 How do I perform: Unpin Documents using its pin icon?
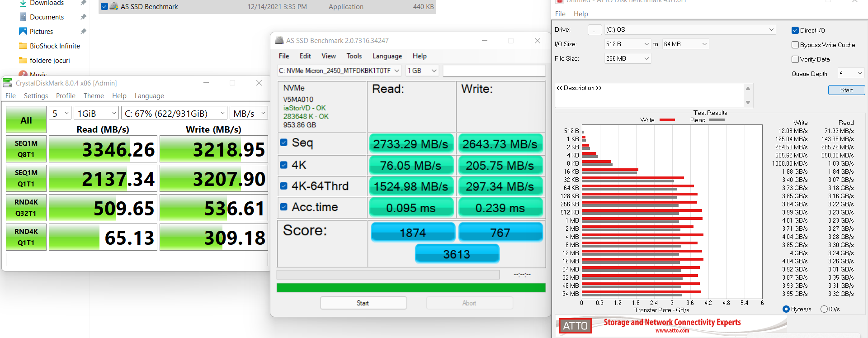(83, 17)
